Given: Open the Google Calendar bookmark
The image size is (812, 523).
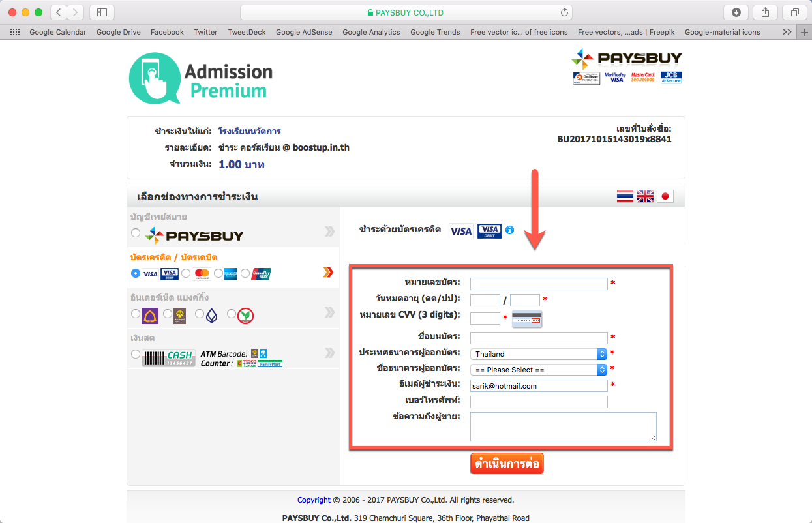Looking at the screenshot, I should [58, 32].
